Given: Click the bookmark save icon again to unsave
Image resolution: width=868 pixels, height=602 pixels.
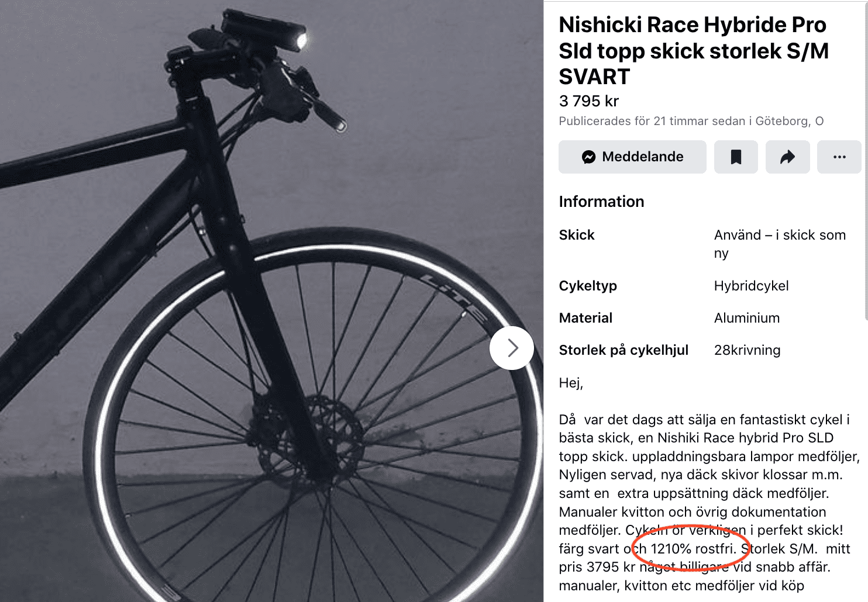Looking at the screenshot, I should pyautogui.click(x=736, y=157).
